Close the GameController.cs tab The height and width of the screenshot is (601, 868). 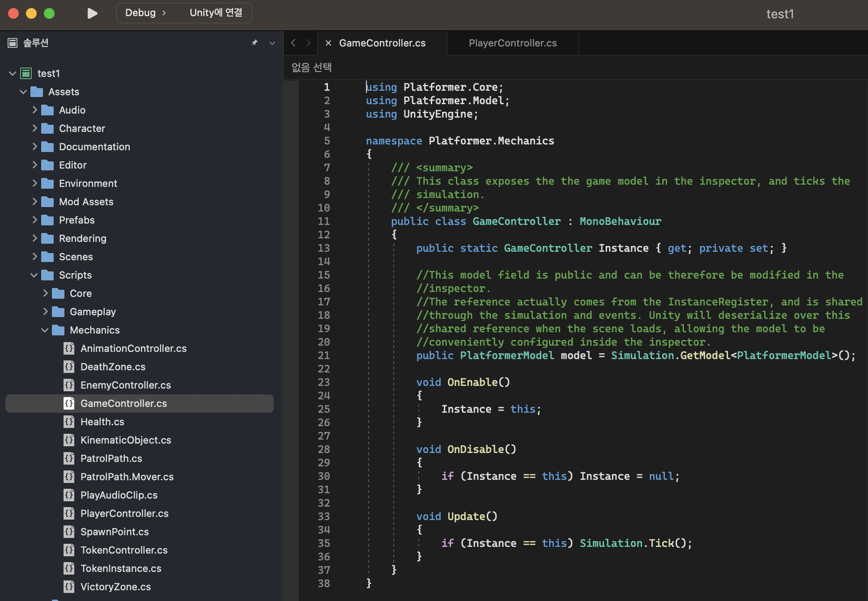328,43
